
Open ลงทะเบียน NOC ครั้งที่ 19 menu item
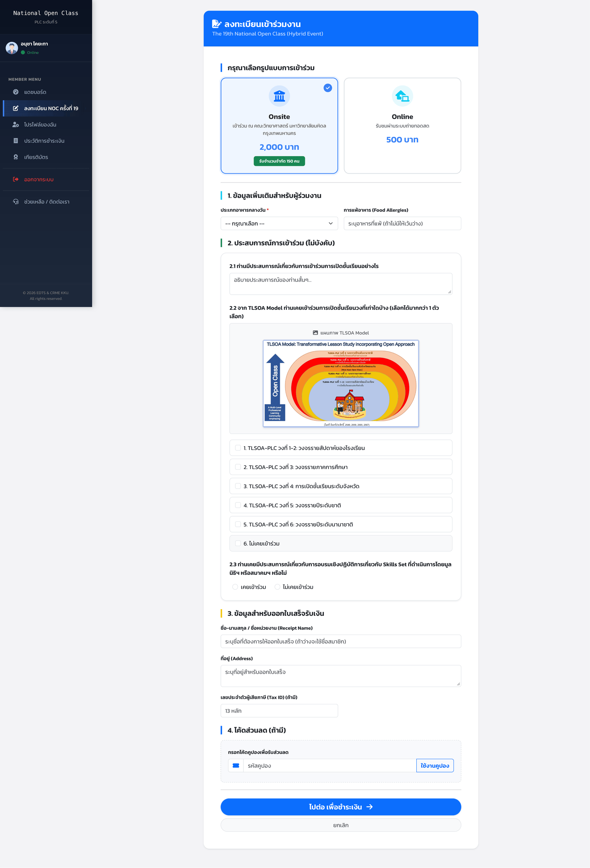(x=51, y=108)
